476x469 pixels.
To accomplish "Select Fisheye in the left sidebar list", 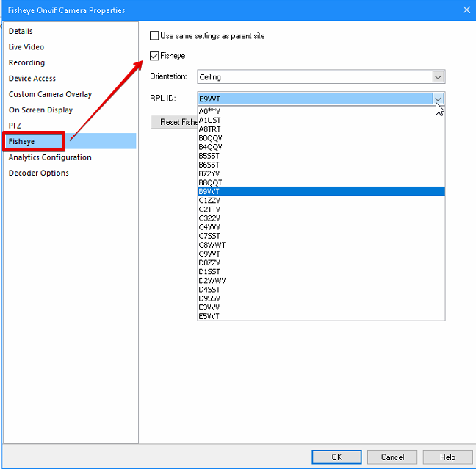I will [70, 141].
